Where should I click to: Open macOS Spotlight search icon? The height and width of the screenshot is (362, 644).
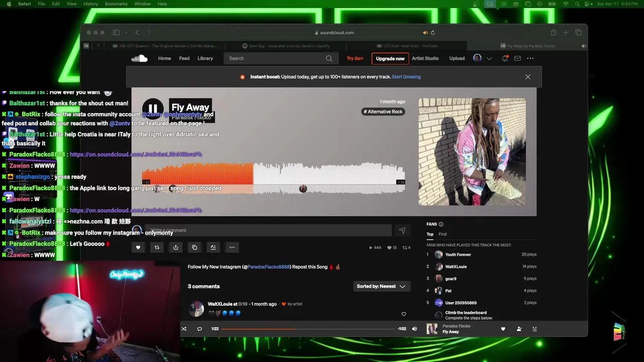point(576,4)
